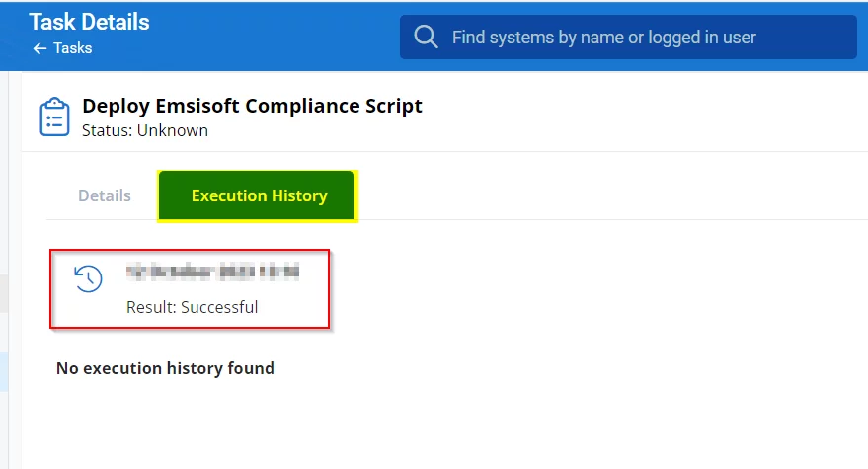Go back via the Tasks link text
The image size is (868, 469).
[72, 48]
